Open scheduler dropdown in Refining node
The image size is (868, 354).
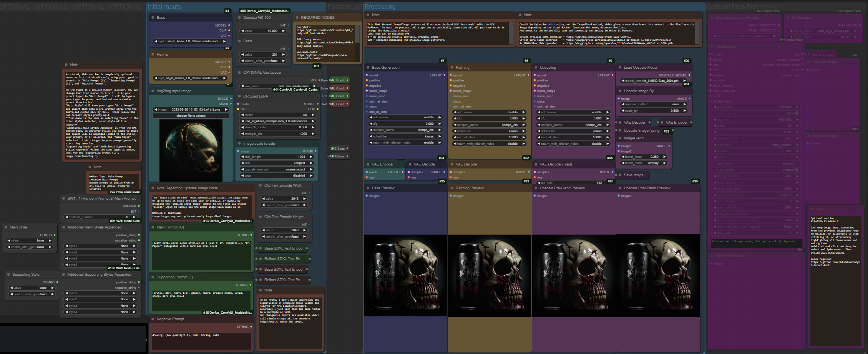coord(489,131)
